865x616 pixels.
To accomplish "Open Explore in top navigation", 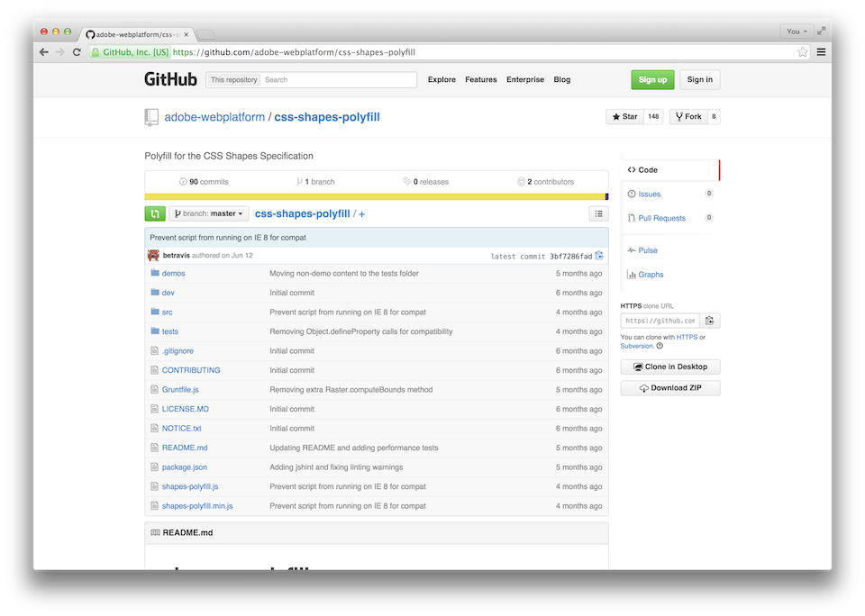I will click(x=442, y=79).
